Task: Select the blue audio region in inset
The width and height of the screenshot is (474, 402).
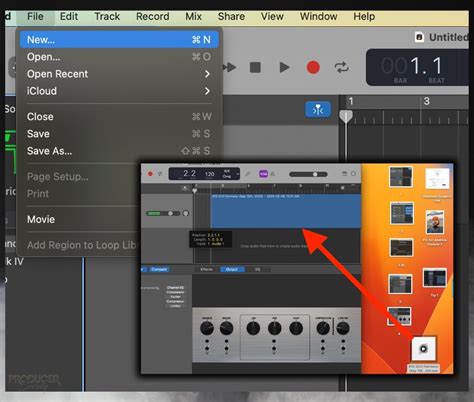Action: tap(286, 211)
